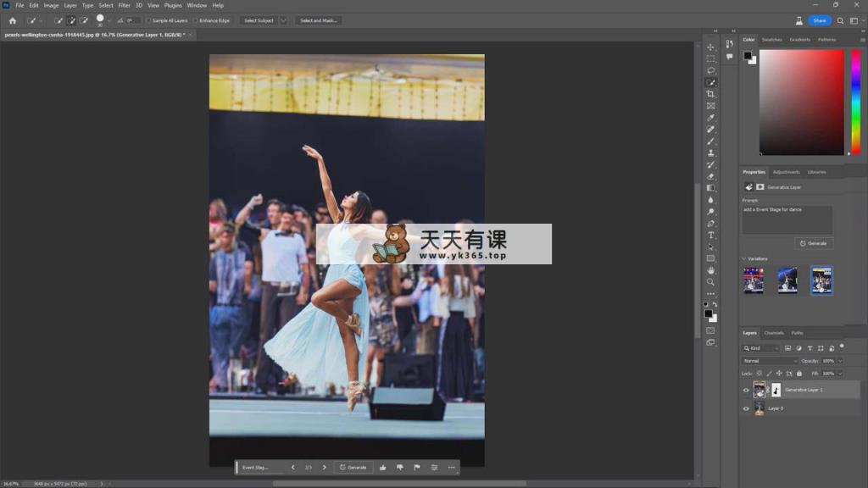
Task: Select the Dodge tool
Action: click(x=711, y=212)
